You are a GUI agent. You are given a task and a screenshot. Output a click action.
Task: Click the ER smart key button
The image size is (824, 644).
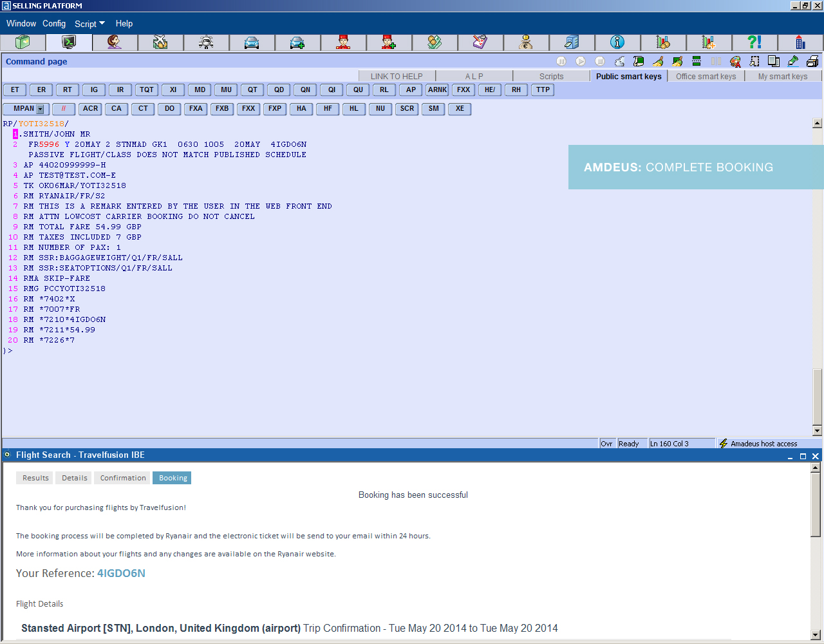tap(41, 90)
